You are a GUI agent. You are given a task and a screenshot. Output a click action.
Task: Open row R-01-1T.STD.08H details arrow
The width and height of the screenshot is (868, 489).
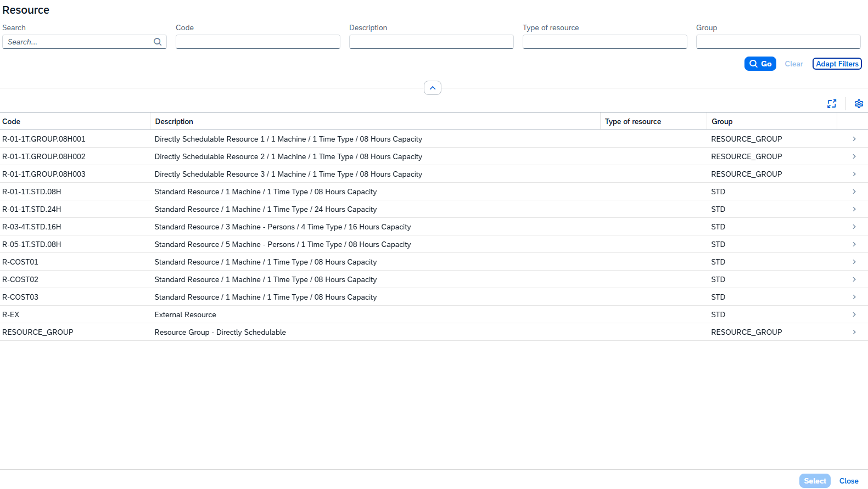tap(854, 192)
